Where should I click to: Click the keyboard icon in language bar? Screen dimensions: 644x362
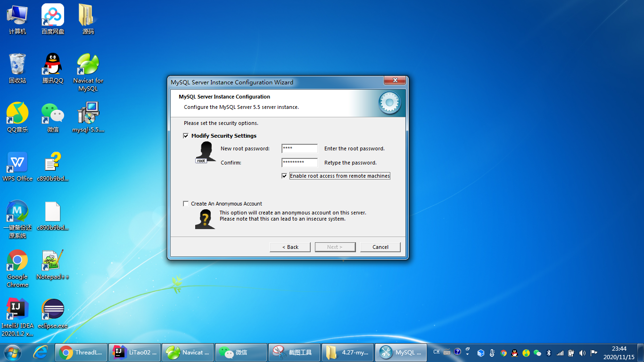point(447,352)
